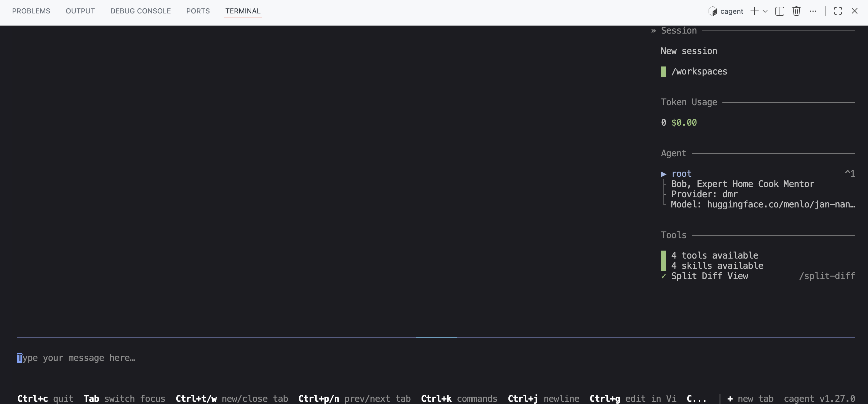Image resolution: width=868 pixels, height=404 pixels.
Task: Click the + new tab button
Action: [x=750, y=399]
